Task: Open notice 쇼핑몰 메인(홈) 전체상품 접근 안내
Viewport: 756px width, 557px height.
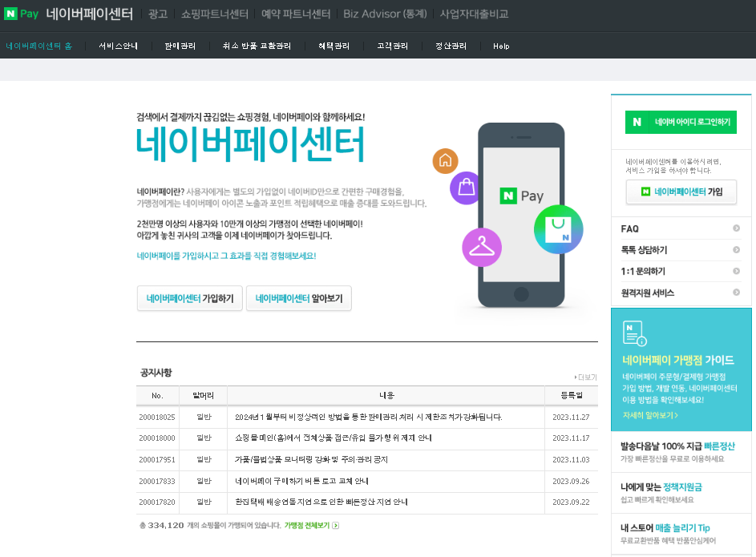Action: 334,438
